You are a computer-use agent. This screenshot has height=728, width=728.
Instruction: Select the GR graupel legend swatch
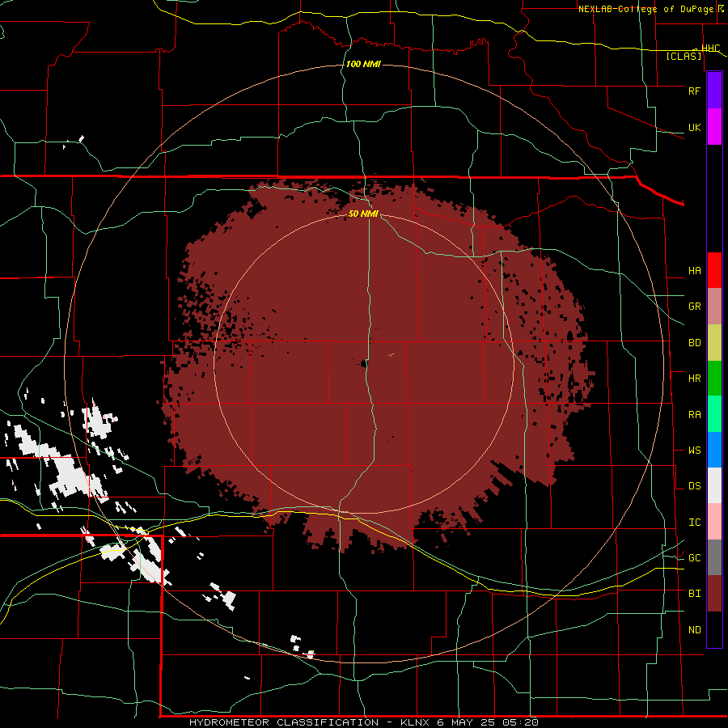coord(714,307)
